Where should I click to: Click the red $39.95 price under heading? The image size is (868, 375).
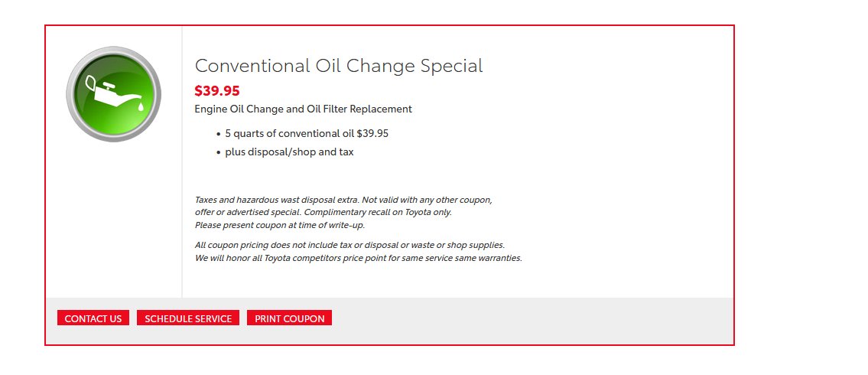tap(217, 91)
